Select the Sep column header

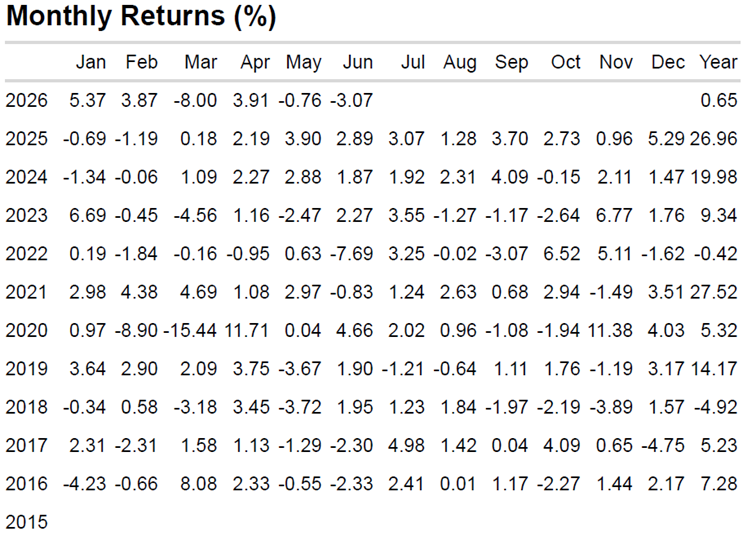[x=511, y=62]
